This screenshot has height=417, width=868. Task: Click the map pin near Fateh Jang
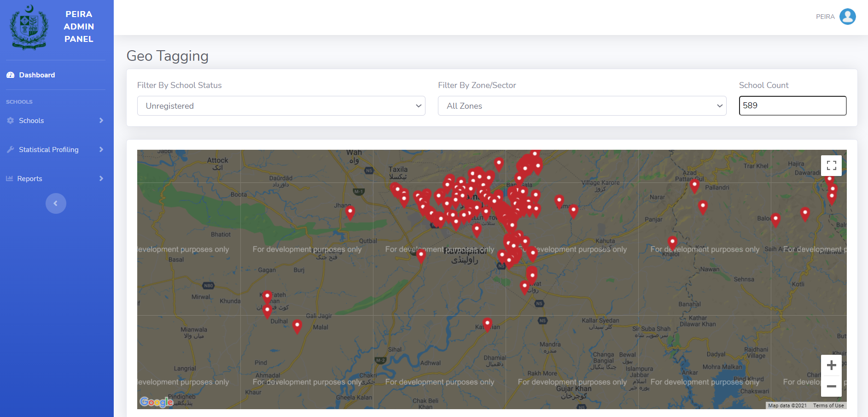tap(267, 296)
